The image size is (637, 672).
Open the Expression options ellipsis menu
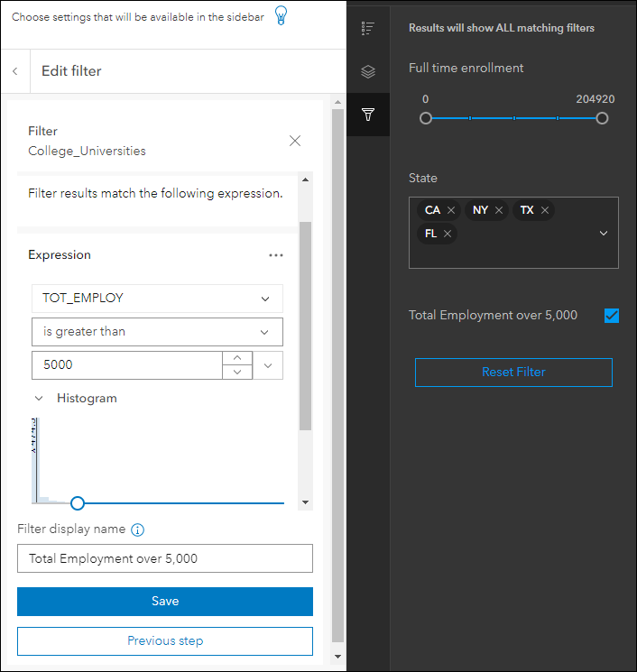click(x=276, y=255)
